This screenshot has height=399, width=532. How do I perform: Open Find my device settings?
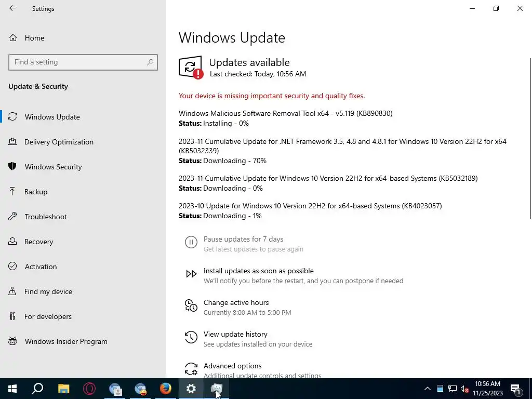(x=48, y=291)
